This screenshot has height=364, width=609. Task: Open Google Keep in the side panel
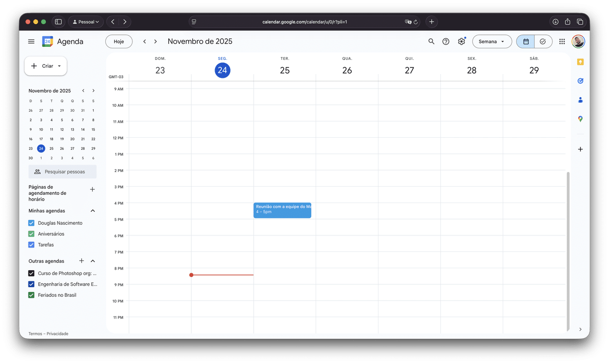pos(580,62)
